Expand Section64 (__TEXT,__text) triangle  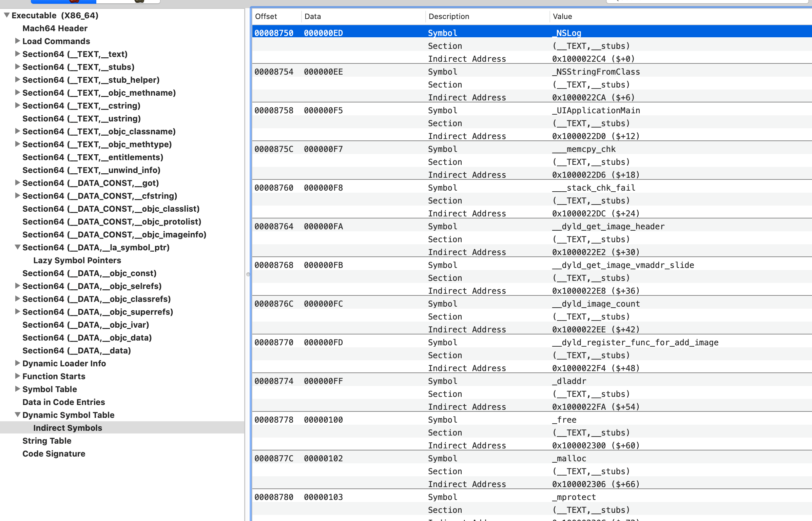tap(17, 54)
